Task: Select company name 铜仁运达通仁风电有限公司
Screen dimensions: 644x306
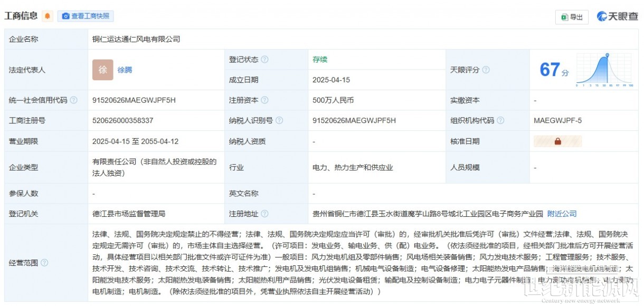Action: point(136,39)
